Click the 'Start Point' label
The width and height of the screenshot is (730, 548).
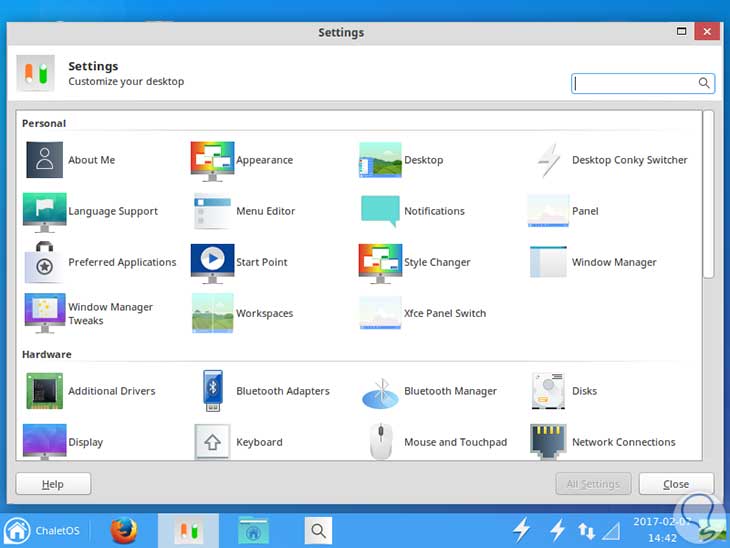[262, 263]
